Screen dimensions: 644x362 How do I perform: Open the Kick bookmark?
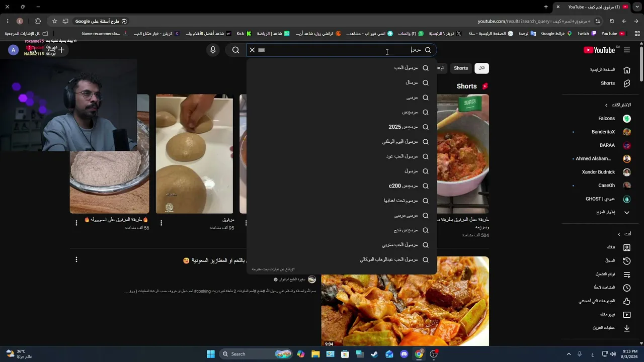tap(244, 34)
